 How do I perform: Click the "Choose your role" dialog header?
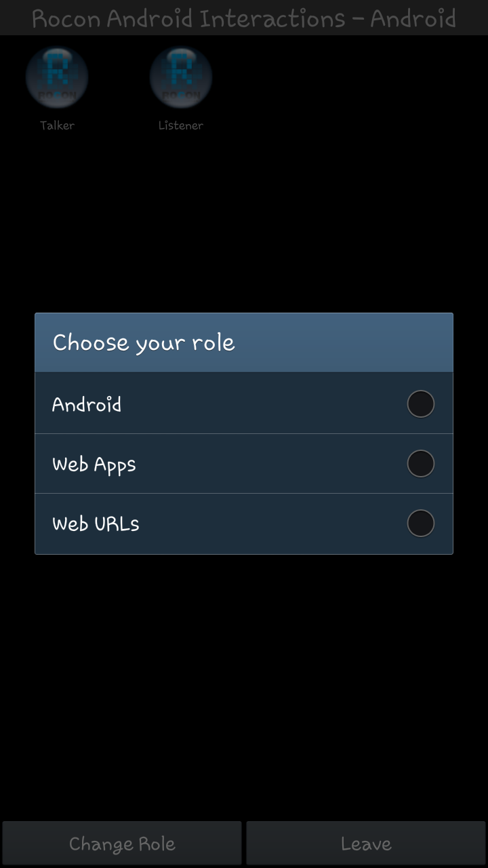click(x=244, y=342)
